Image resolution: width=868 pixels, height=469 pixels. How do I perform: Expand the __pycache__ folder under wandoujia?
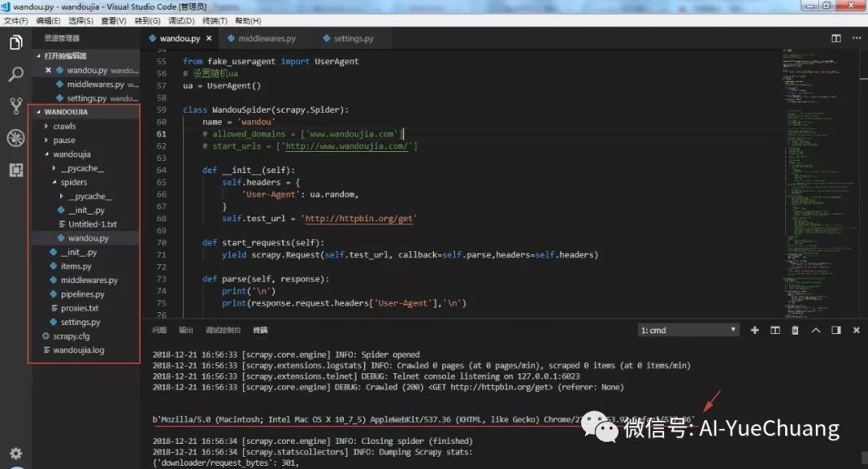[86, 168]
